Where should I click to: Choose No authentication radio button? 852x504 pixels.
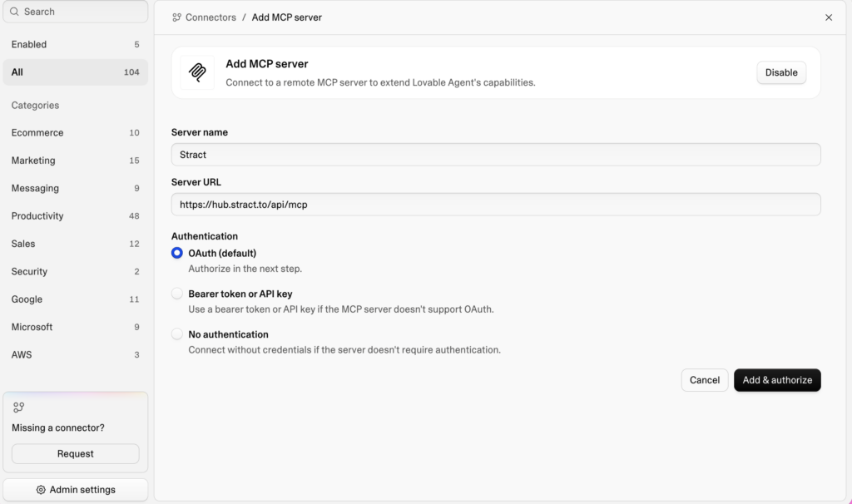click(x=177, y=334)
